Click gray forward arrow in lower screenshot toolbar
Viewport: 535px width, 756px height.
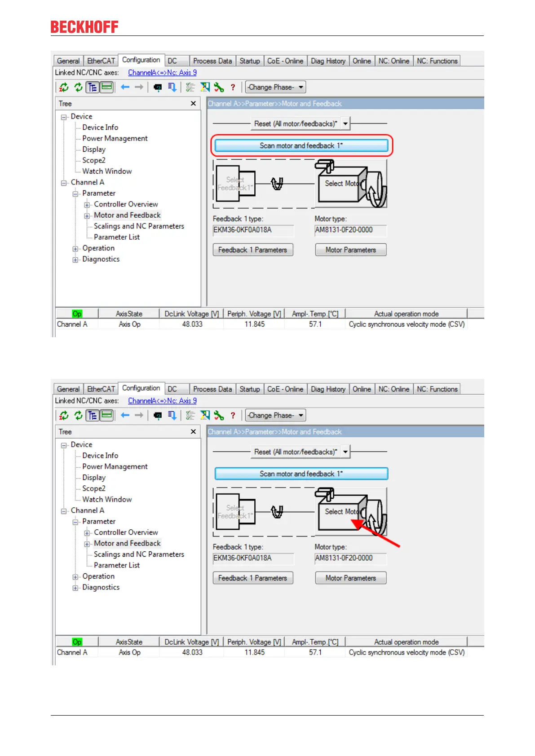pos(139,415)
